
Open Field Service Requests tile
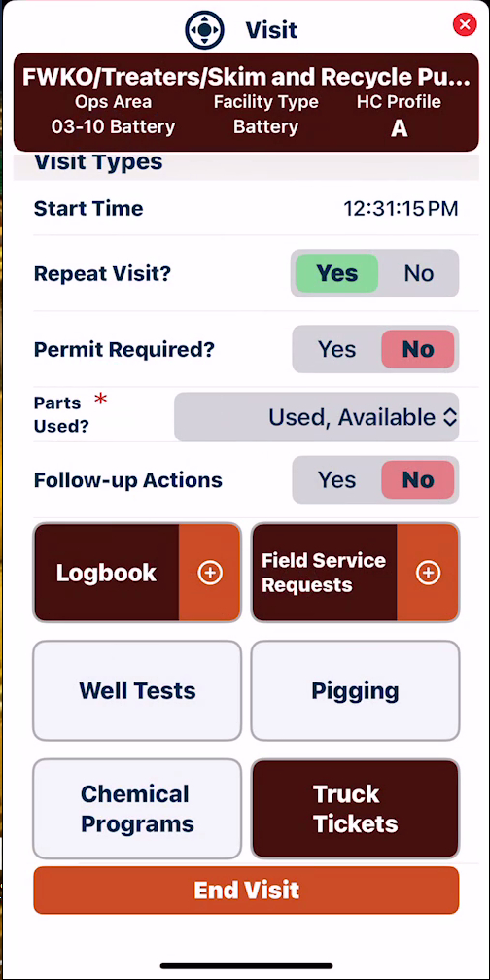coord(325,573)
